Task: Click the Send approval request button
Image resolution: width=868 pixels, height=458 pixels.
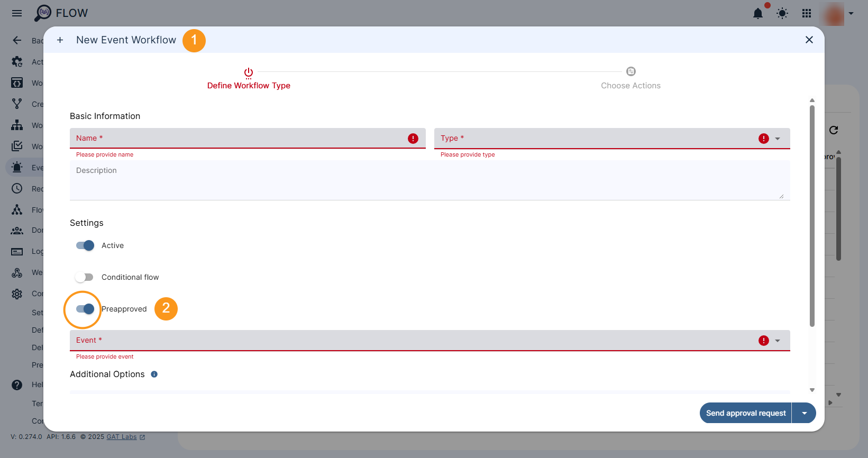Action: coord(745,413)
